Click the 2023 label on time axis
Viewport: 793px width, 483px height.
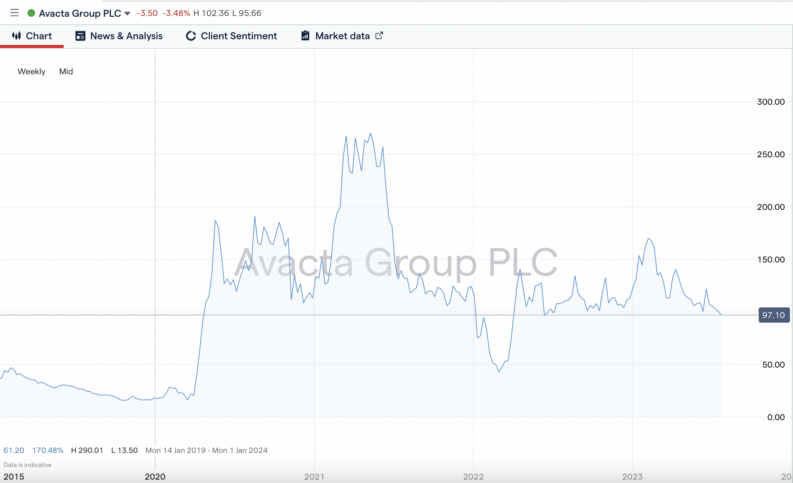(x=632, y=477)
